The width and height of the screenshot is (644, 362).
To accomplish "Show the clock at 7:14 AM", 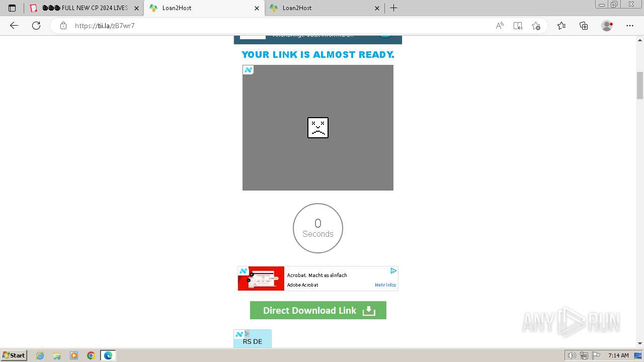I will (618, 355).
